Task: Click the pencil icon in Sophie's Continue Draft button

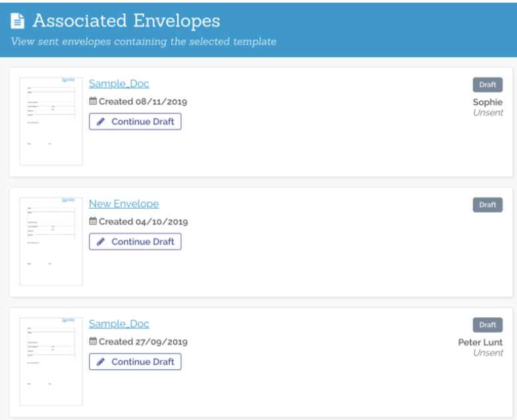Action: [101, 122]
